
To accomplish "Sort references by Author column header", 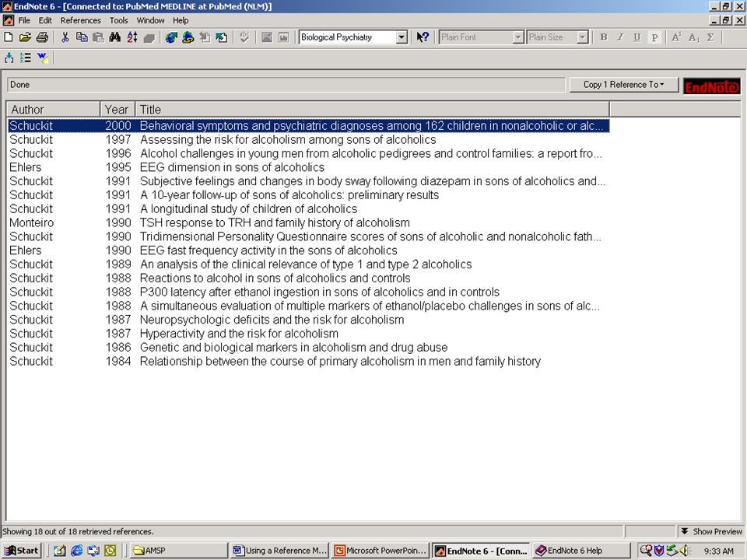I will tap(54, 110).
